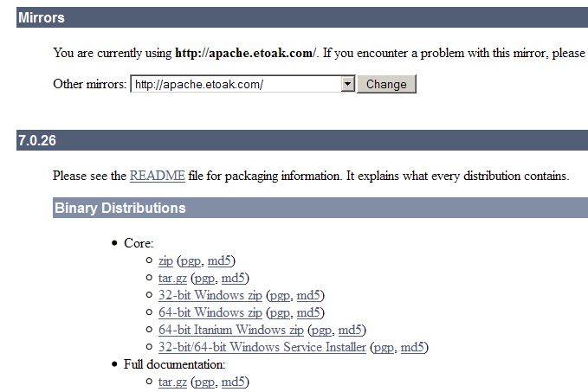Image resolution: width=588 pixels, height=392 pixels.
Task: Open md5 for 64-bit Itanium zip
Action: (x=351, y=330)
